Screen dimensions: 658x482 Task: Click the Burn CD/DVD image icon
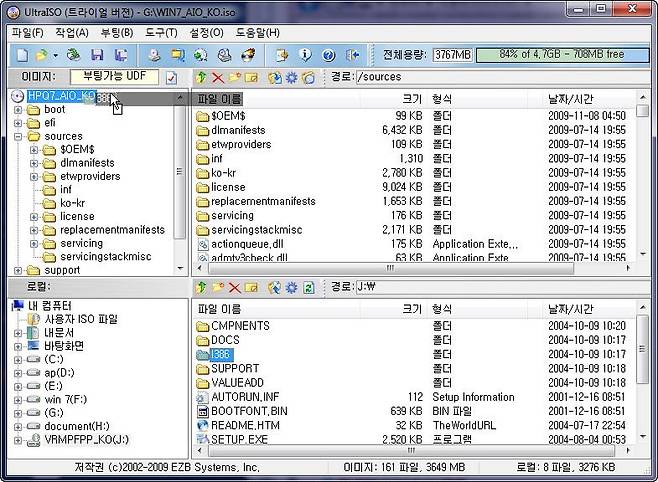tap(248, 55)
